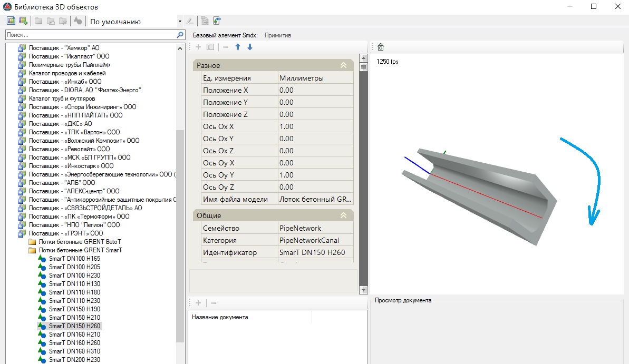Collapse the 'Разное' property section
The image size is (629, 364).
[343, 65]
